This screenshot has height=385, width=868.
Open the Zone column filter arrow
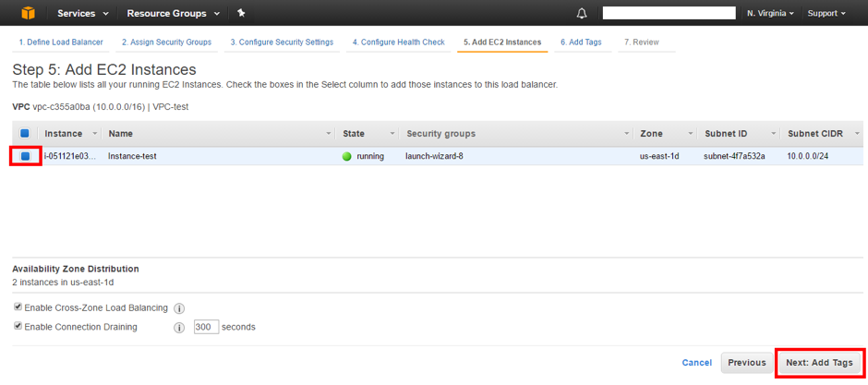[691, 134]
